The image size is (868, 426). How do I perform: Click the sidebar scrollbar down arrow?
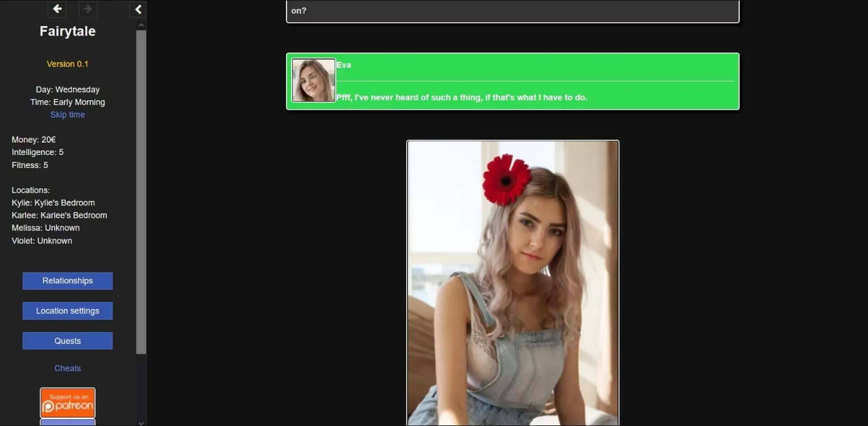click(x=141, y=422)
